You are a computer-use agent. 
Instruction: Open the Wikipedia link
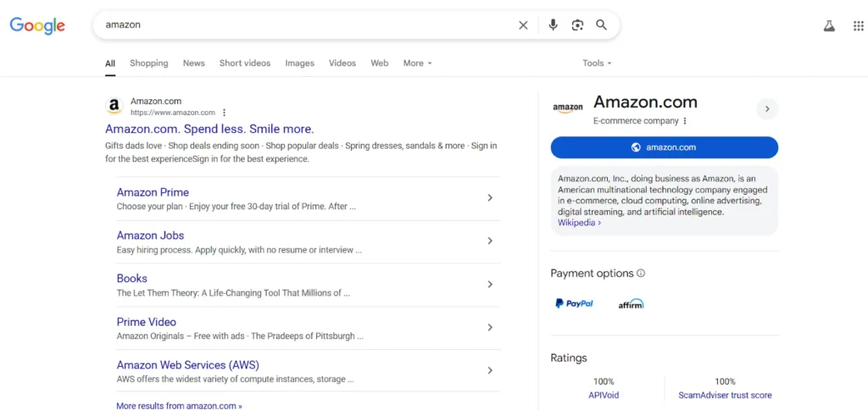point(579,223)
